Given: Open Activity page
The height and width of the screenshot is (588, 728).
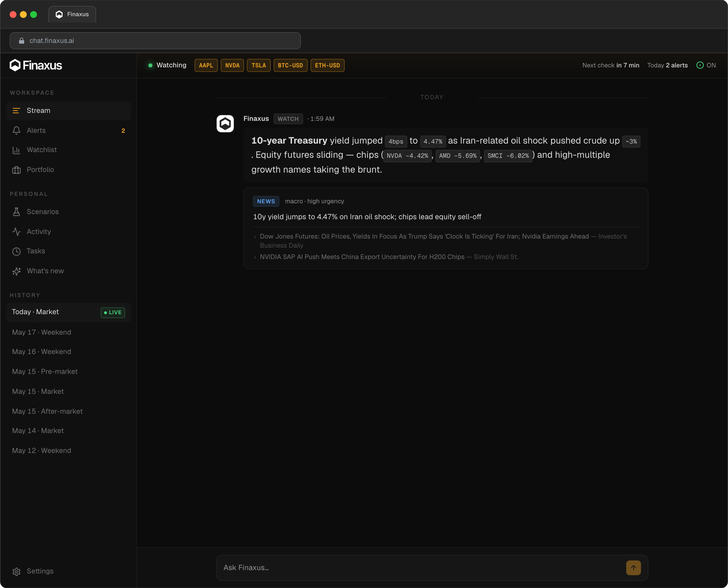Looking at the screenshot, I should pos(69,232).
